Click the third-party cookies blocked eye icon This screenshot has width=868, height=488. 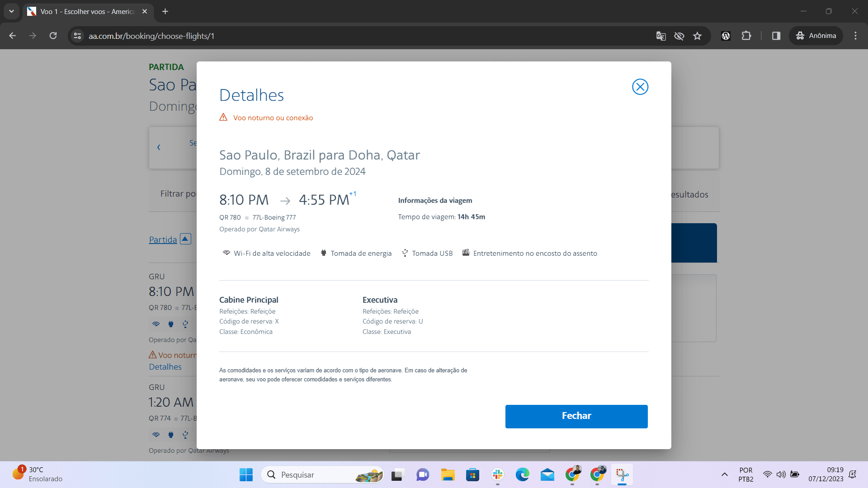(679, 36)
